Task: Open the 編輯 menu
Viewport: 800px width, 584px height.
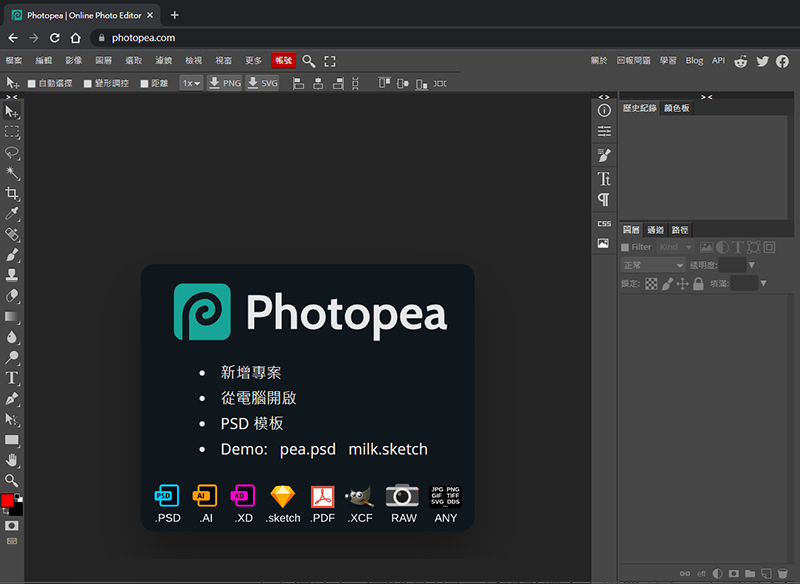Action: [44, 61]
